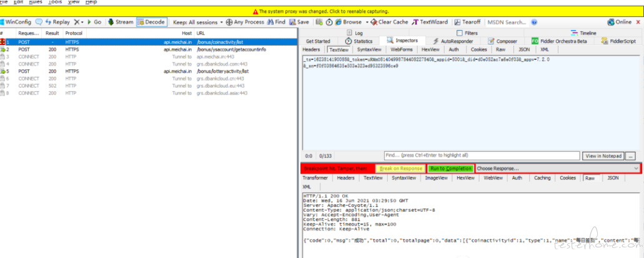Click the Remove X toolbar icon

tap(76, 22)
